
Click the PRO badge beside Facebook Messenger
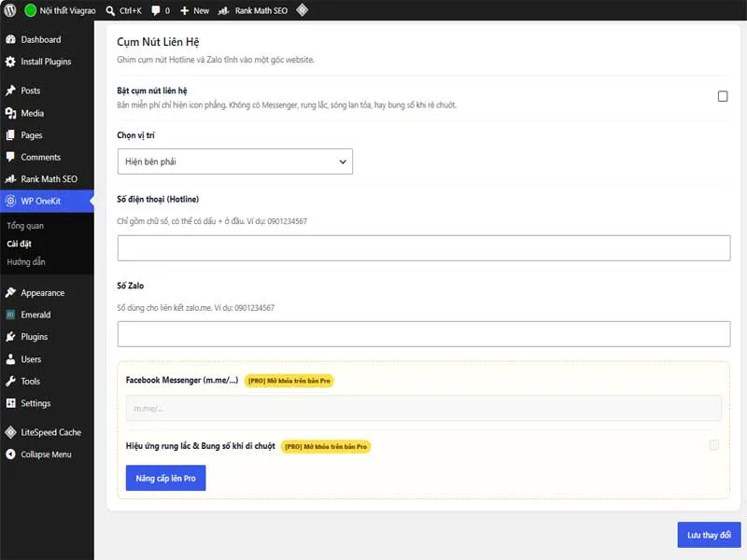(289, 381)
